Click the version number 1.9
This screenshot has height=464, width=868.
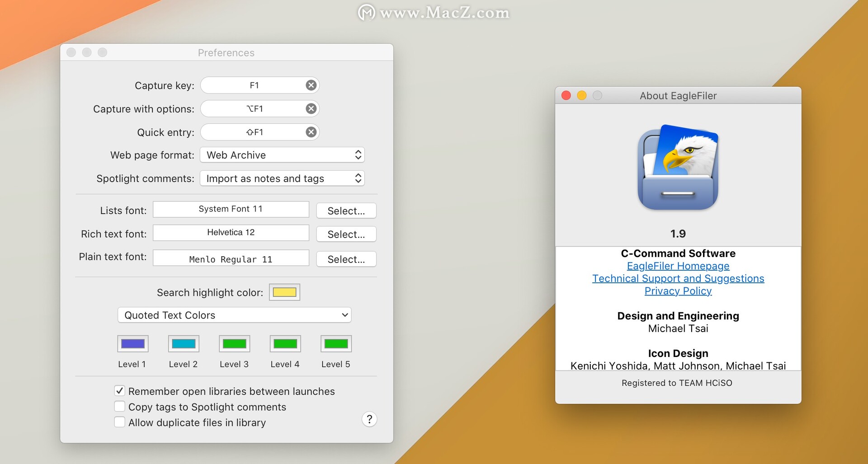coord(678,234)
